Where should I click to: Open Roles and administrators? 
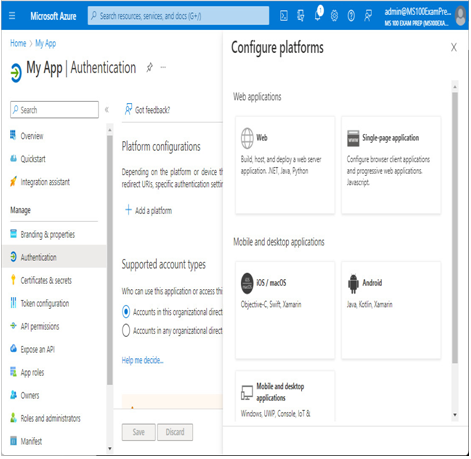click(x=50, y=418)
